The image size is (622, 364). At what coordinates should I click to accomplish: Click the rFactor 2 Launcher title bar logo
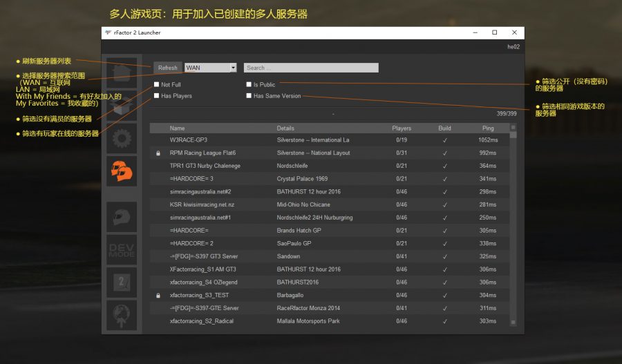[x=108, y=32]
